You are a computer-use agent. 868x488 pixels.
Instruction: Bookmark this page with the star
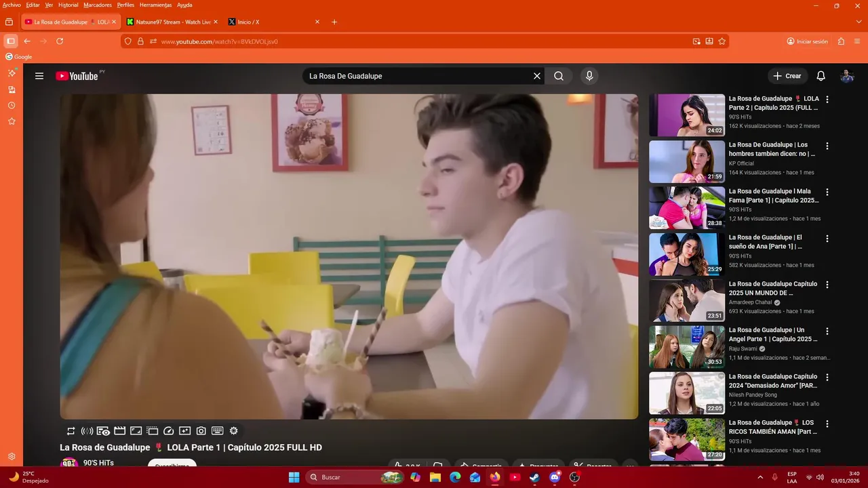pyautogui.click(x=722, y=41)
